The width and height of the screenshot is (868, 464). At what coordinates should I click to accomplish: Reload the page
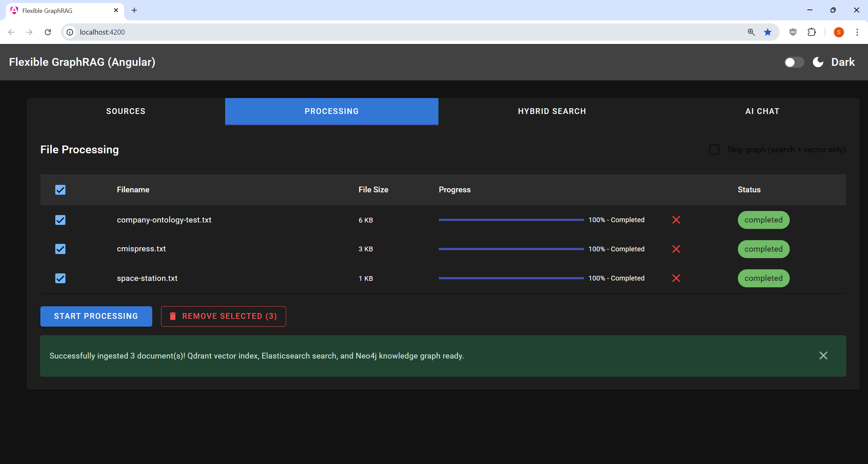click(48, 32)
